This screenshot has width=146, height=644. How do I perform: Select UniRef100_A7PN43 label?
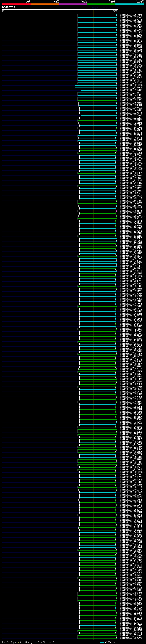click(131, 88)
